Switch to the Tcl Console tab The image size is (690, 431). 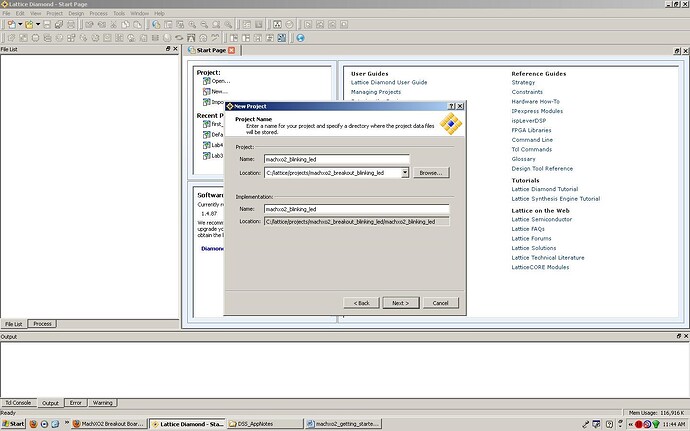pyautogui.click(x=18, y=402)
